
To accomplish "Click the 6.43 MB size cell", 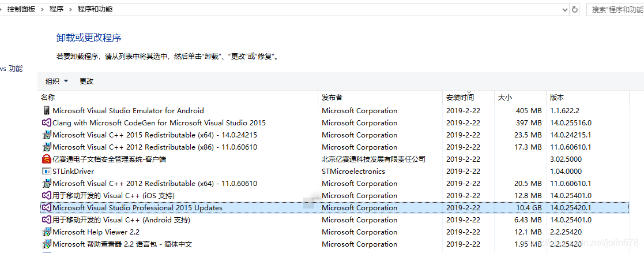I will [x=528, y=219].
